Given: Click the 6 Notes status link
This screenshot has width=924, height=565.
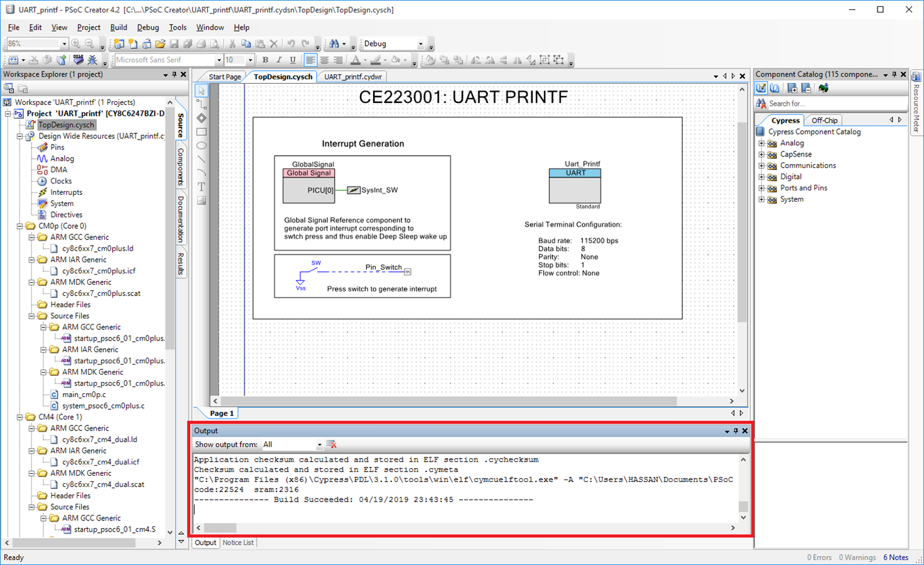Looking at the screenshot, I should point(895,557).
